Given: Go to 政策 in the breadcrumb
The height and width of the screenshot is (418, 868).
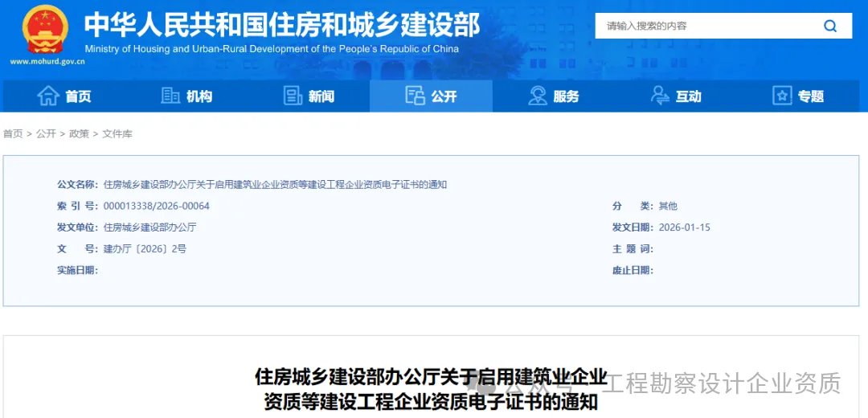Looking at the screenshot, I should coord(79,134).
